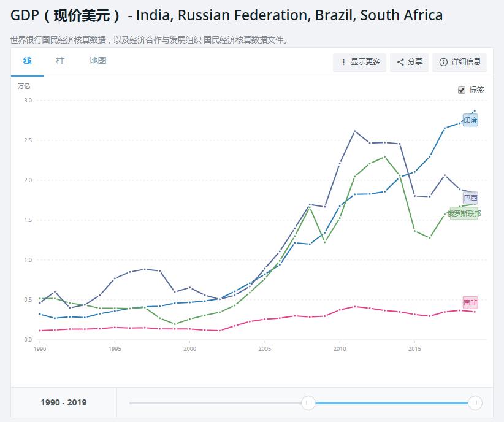Click the 显示更多 button

tap(359, 62)
